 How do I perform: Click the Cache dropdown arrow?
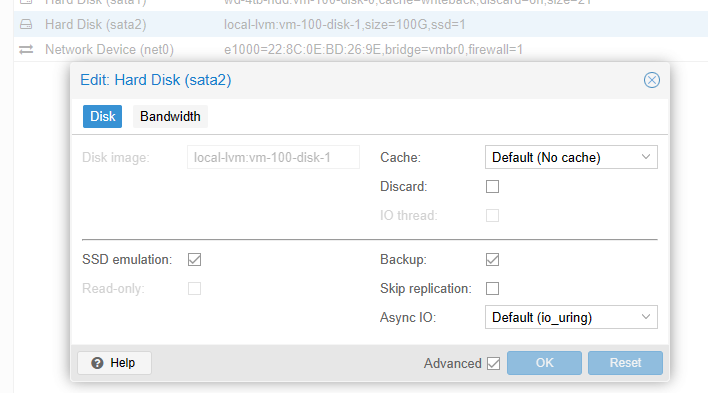pos(646,157)
